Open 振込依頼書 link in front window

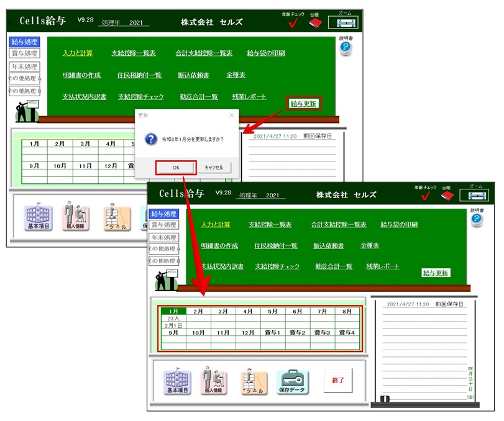[x=329, y=246]
